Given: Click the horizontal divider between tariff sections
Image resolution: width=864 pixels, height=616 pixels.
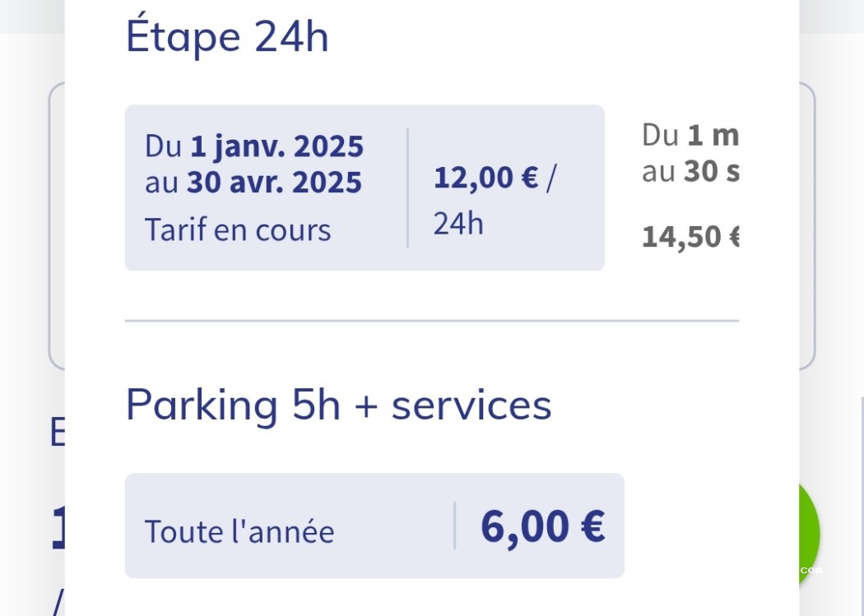Looking at the screenshot, I should coord(431,321).
